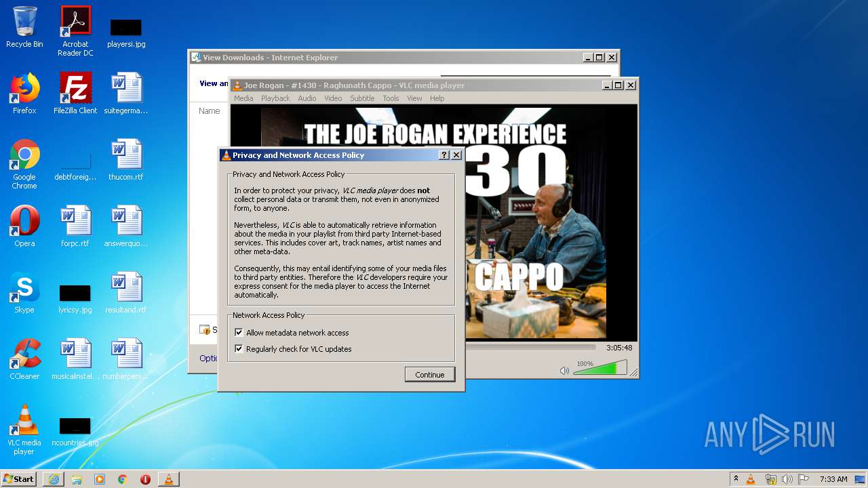Close the Privacy and Network Access dialog

(x=456, y=155)
